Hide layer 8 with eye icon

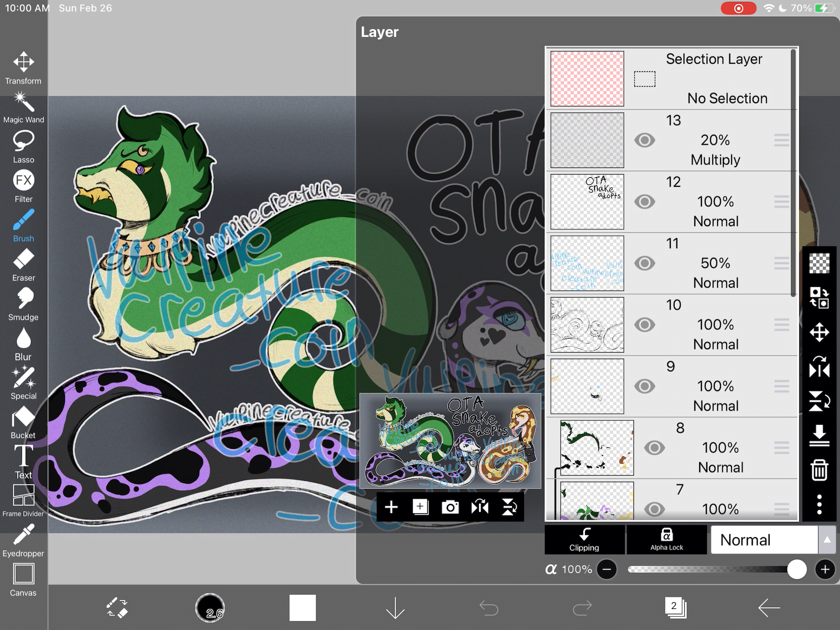(x=654, y=448)
